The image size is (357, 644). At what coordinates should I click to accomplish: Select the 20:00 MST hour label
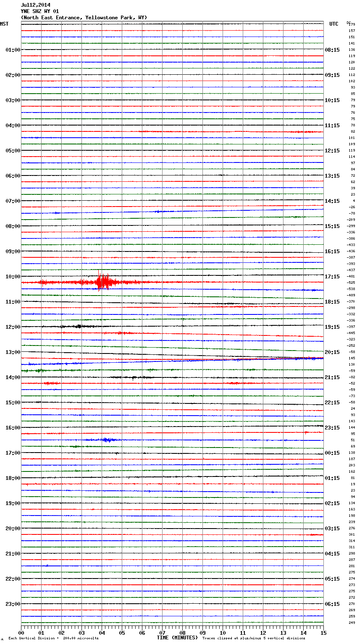13,529
